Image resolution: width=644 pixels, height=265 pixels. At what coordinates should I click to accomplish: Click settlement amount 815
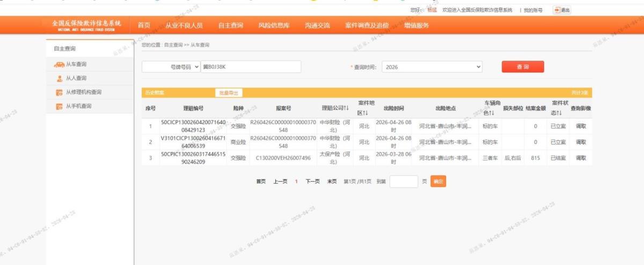click(x=535, y=158)
